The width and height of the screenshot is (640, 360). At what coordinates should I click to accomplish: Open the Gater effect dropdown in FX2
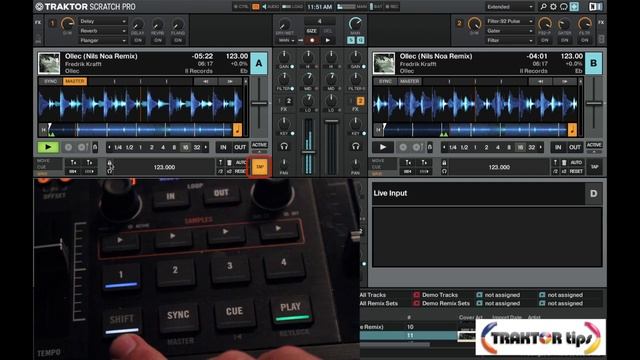(509, 31)
